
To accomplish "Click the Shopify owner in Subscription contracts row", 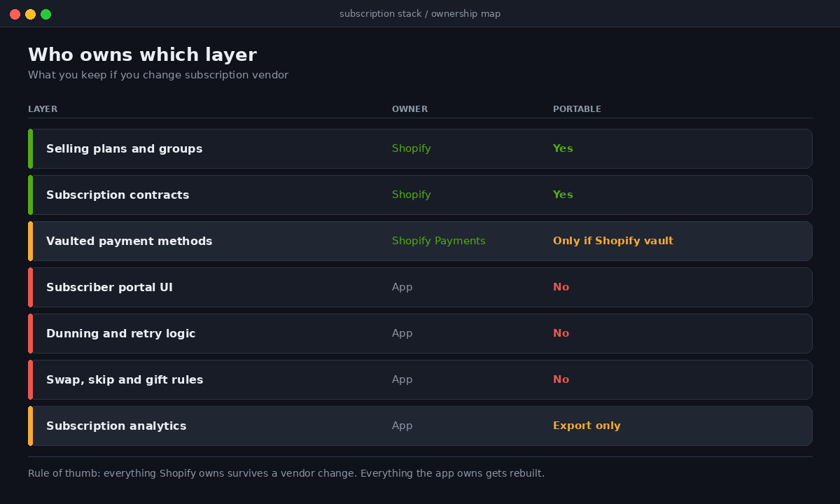I will click(x=412, y=195).
